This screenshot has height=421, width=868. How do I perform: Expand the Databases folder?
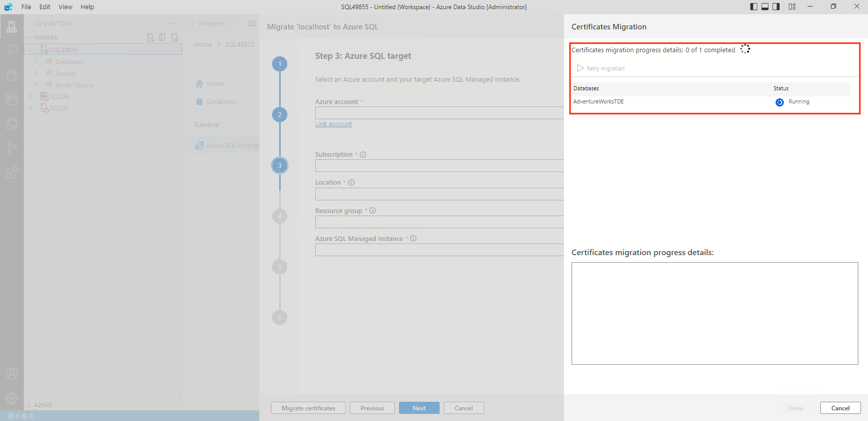click(36, 61)
